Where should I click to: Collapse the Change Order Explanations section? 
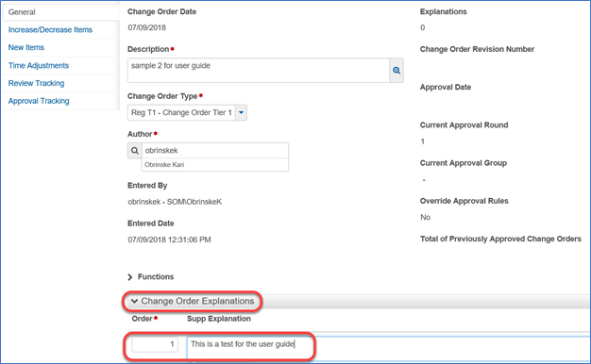click(x=134, y=301)
